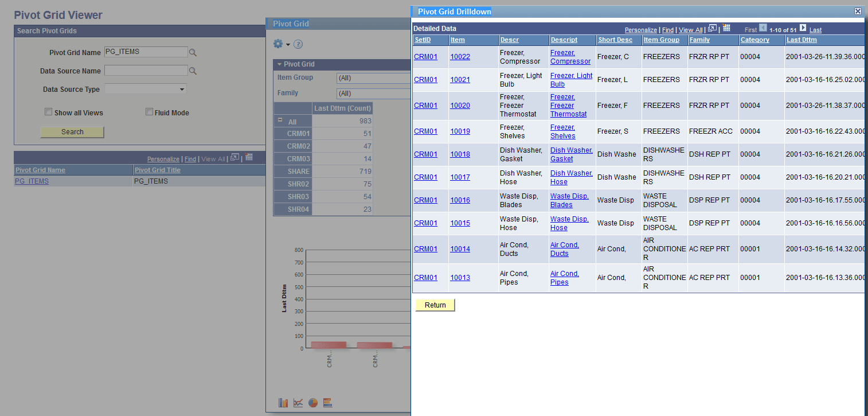
Task: Zoom the Detailed Data grid via pop-out icon
Action: pyautogui.click(x=712, y=28)
